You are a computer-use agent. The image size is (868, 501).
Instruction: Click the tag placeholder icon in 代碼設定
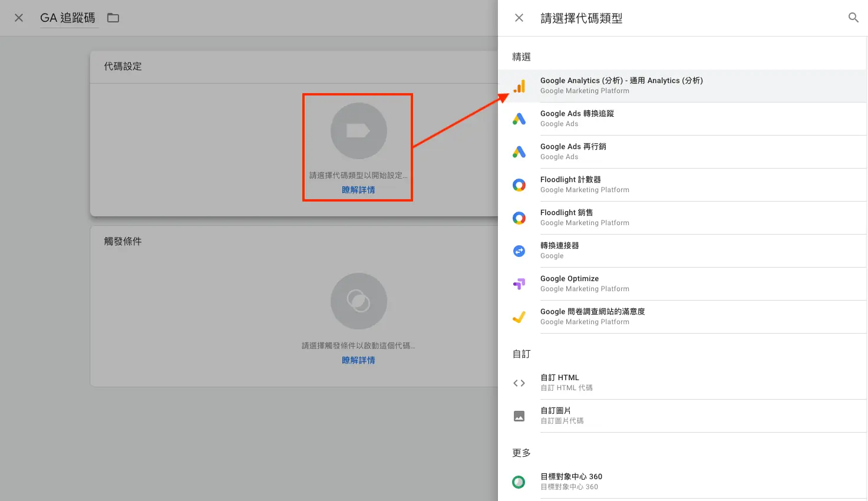click(359, 131)
